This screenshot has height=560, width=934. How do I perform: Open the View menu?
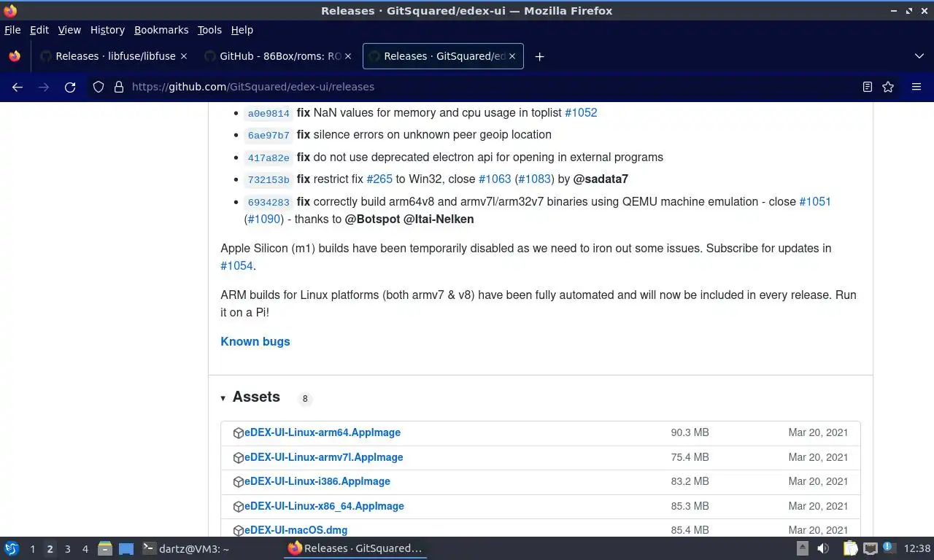(69, 30)
